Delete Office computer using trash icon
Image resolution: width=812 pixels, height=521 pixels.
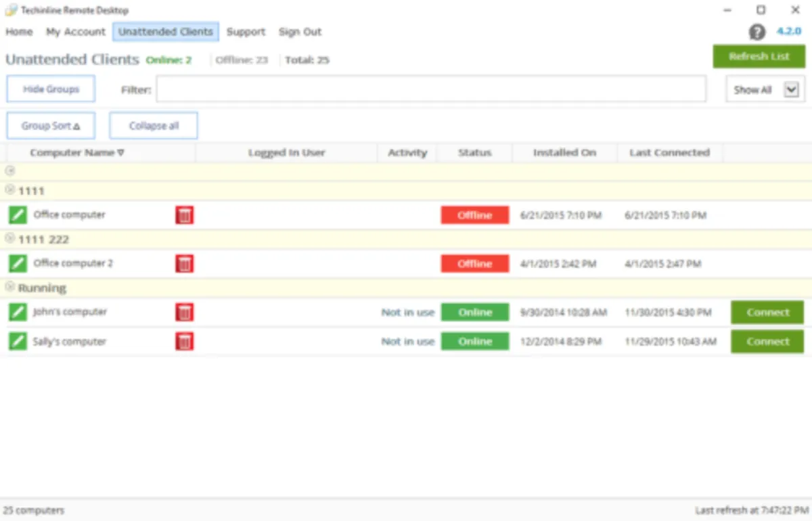tap(185, 215)
